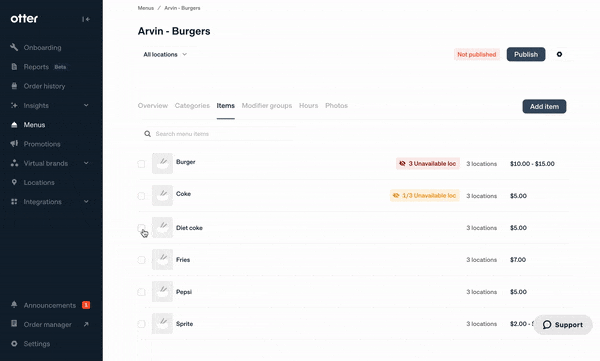Click the search magnifier icon
The width and height of the screenshot is (600, 361).
147,134
